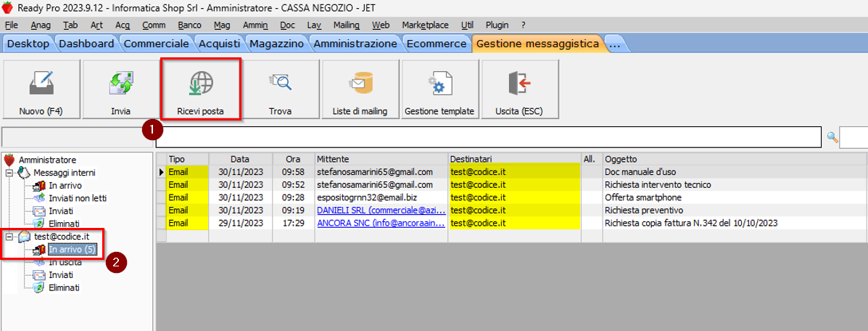Screen dimensions: 868x331
Task: Open the Anag menu
Action: 41,25
